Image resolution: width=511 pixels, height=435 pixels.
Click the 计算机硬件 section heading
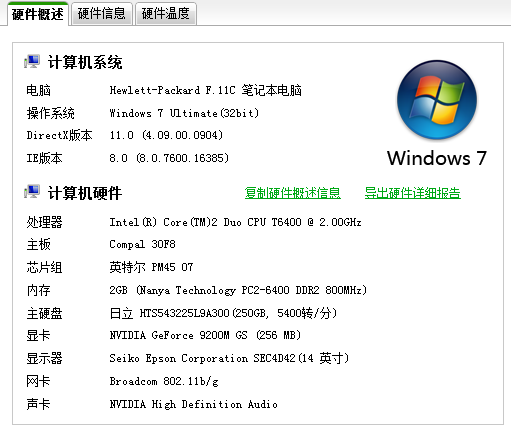coord(85,193)
